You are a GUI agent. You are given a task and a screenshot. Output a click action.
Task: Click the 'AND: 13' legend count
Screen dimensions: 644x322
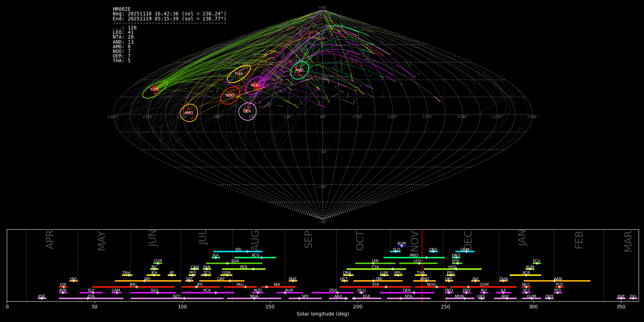click(x=123, y=42)
